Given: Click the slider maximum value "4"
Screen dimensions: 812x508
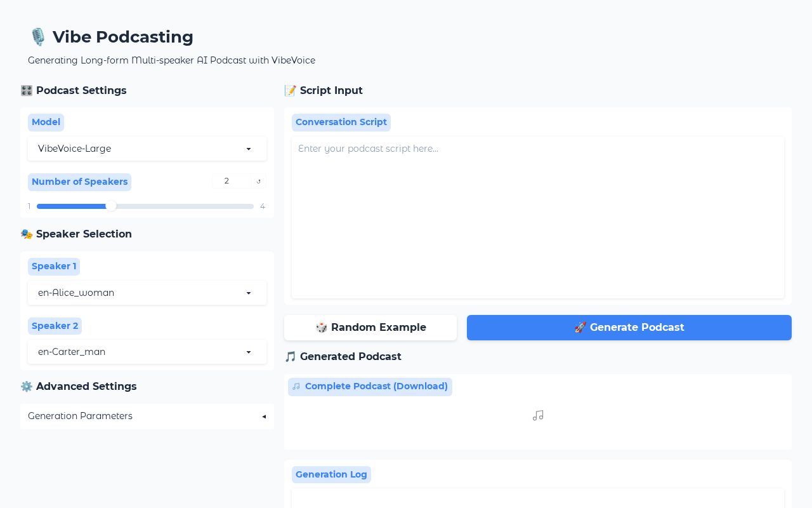Looking at the screenshot, I should (263, 206).
